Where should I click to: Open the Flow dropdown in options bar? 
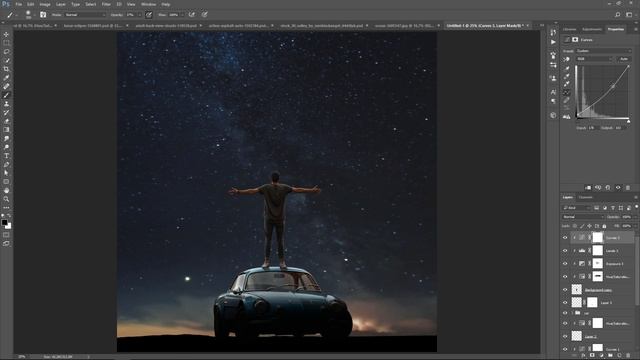pyautogui.click(x=182, y=15)
